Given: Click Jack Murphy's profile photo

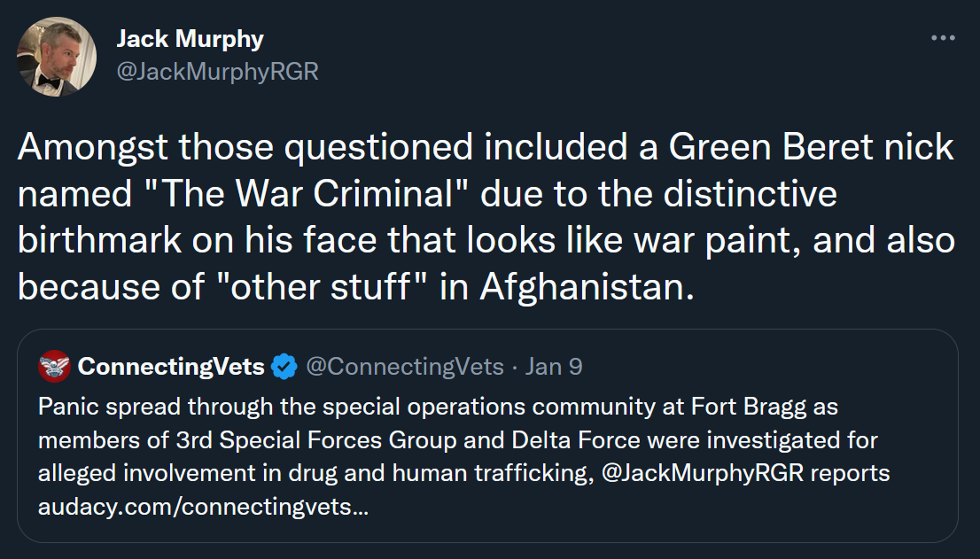Looking at the screenshot, I should pos(57,57).
